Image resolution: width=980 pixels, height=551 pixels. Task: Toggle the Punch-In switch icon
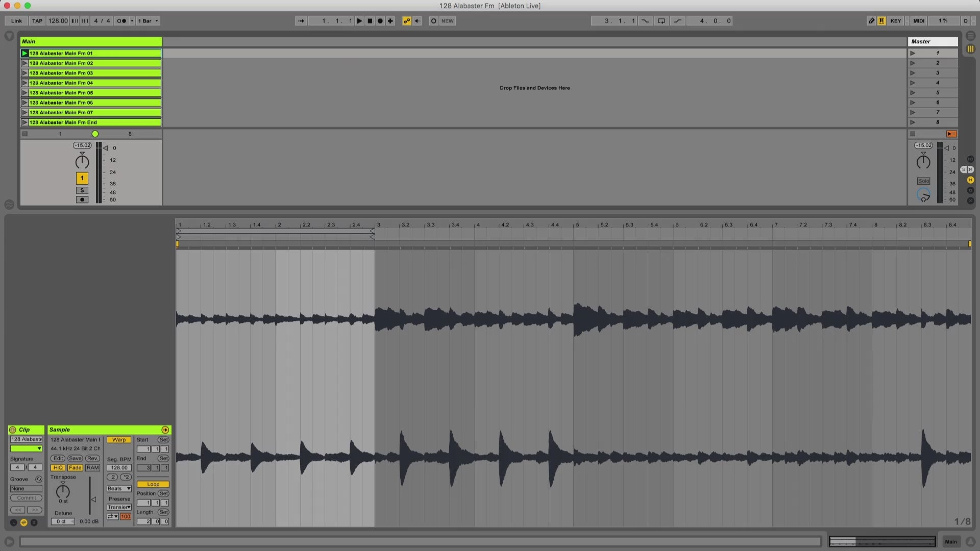click(x=646, y=21)
